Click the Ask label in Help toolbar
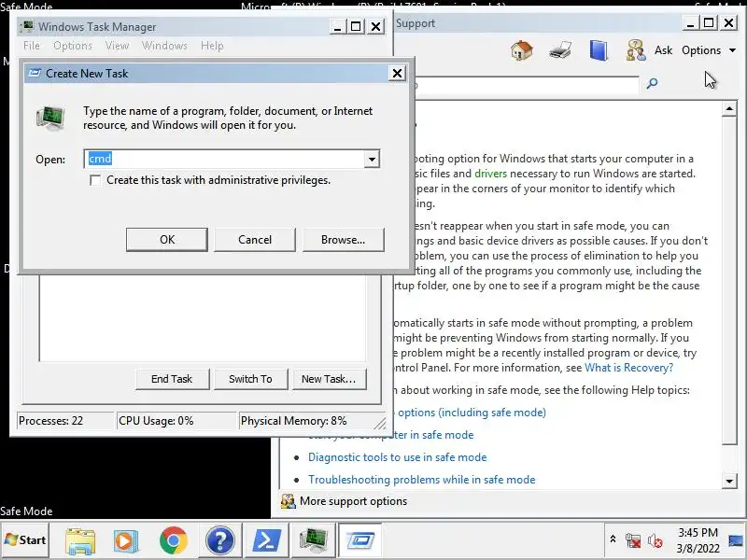The image size is (747, 560). tap(663, 50)
